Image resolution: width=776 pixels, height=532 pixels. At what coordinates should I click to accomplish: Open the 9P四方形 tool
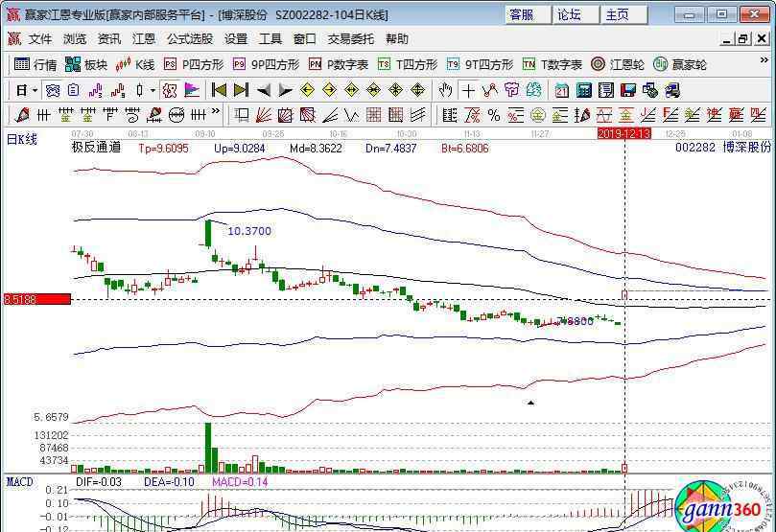[x=267, y=65]
